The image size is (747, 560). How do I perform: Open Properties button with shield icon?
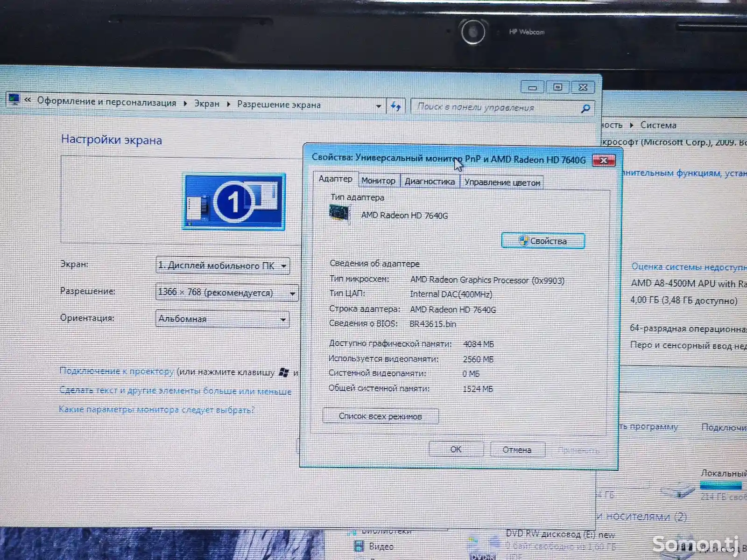click(x=543, y=241)
